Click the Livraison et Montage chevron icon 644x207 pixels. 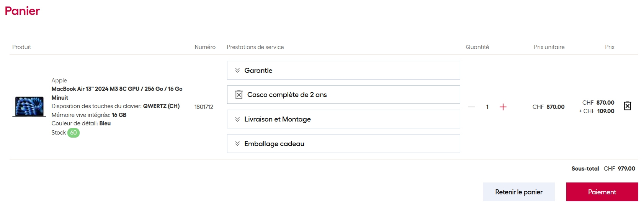click(237, 119)
